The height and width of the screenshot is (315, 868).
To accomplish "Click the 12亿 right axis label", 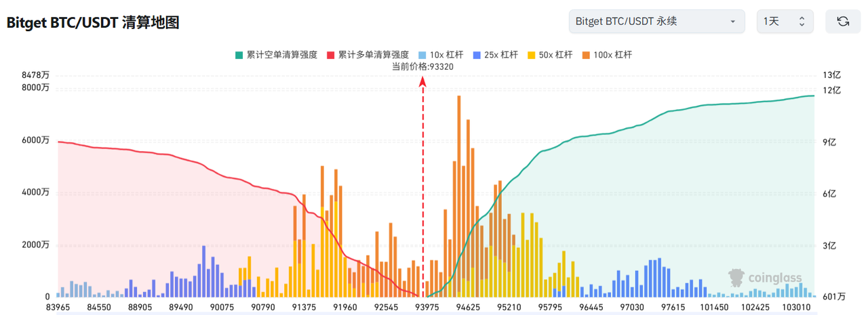I will [x=831, y=90].
